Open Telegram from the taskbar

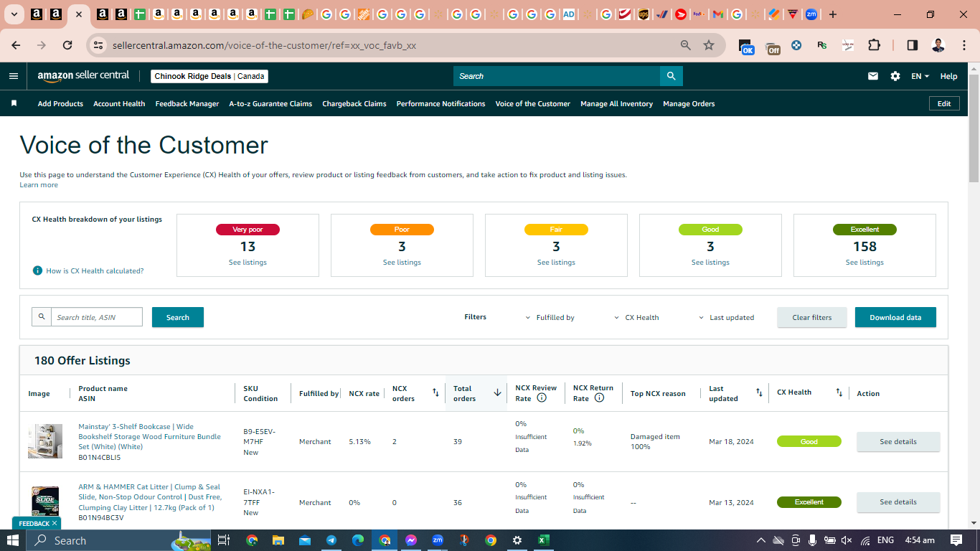(x=331, y=540)
